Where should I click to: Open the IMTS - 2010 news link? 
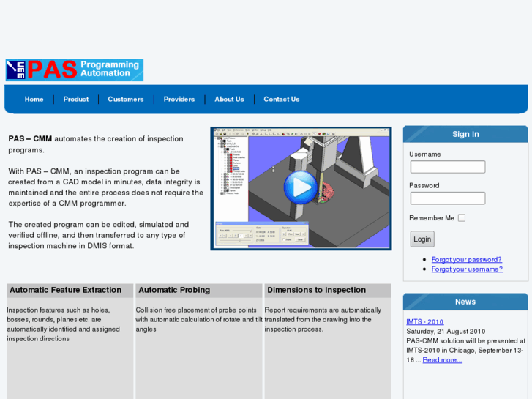tap(424, 321)
